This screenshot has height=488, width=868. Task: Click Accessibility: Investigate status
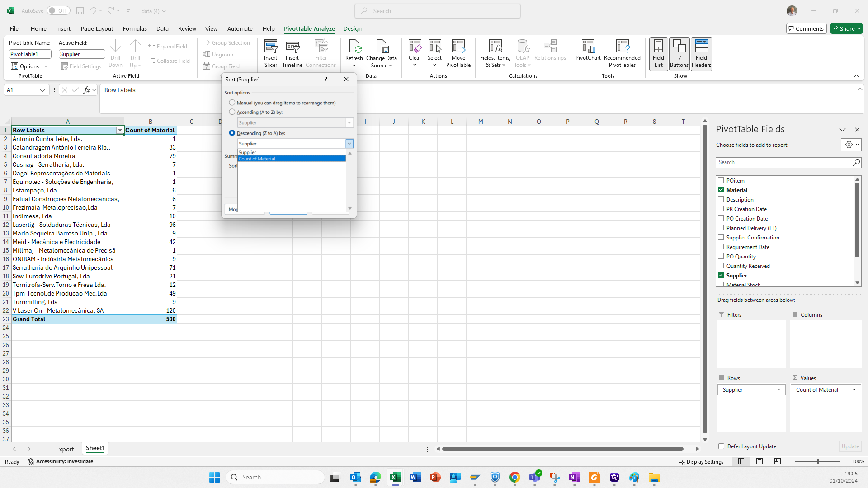point(61,461)
